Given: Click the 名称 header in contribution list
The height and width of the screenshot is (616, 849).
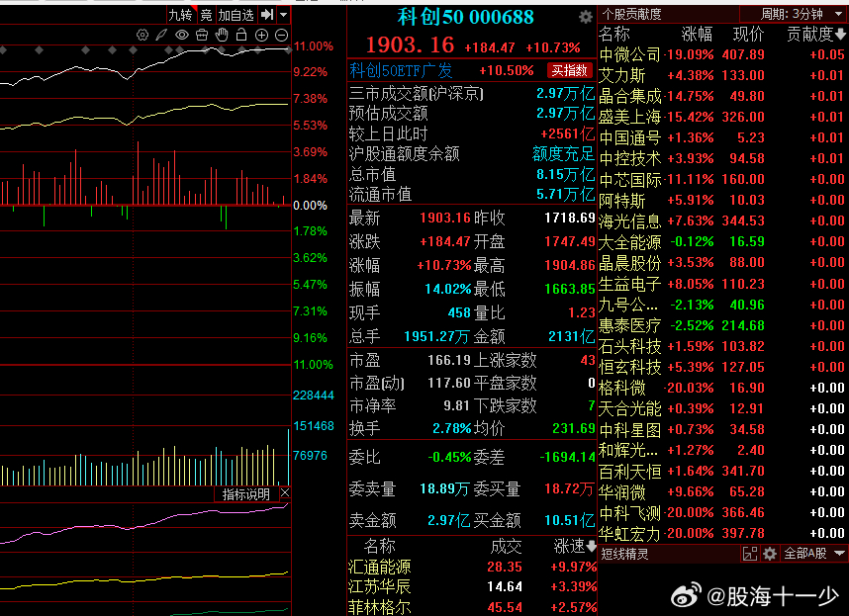Looking at the screenshot, I should (614, 35).
